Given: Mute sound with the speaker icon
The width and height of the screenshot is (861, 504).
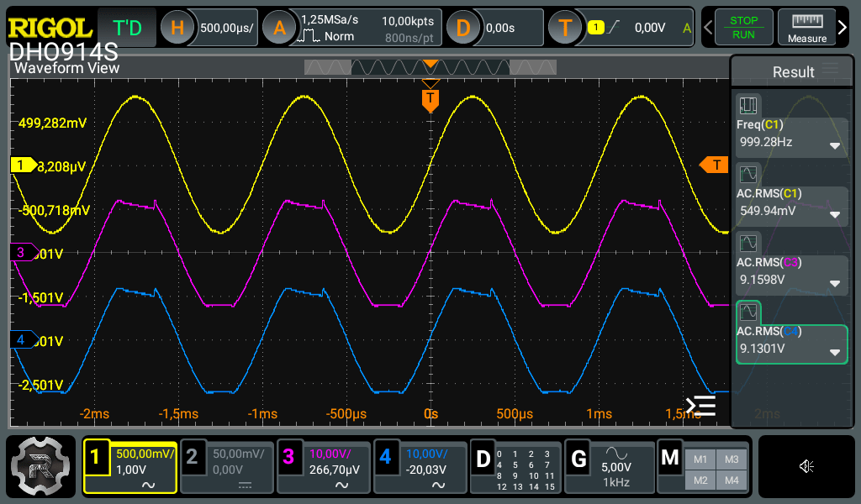Looking at the screenshot, I should point(806,467).
